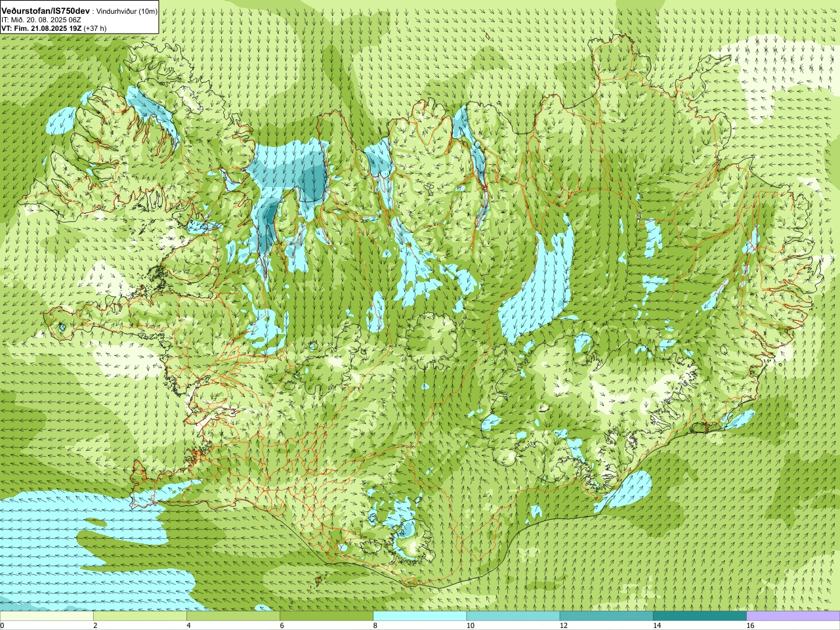Click the 'IT: Mið. 20. 08. 2025 06Z' line
840x630 pixels.
pos(41,20)
